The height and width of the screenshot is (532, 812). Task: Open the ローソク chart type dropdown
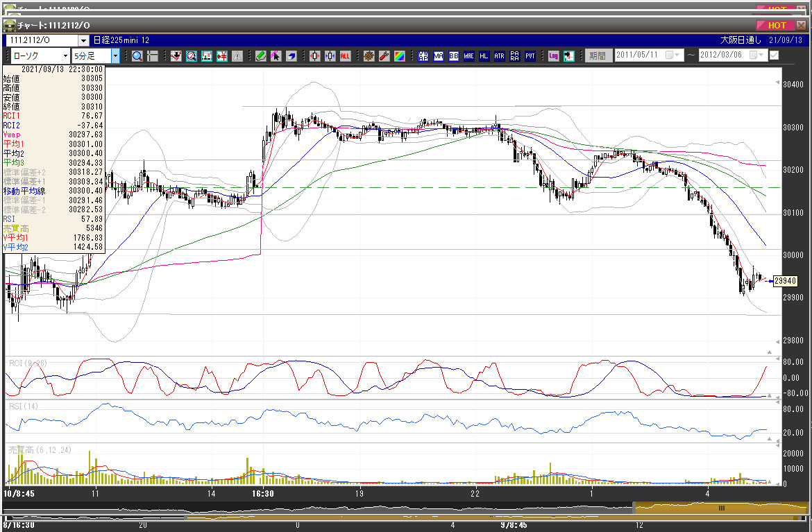coord(40,55)
